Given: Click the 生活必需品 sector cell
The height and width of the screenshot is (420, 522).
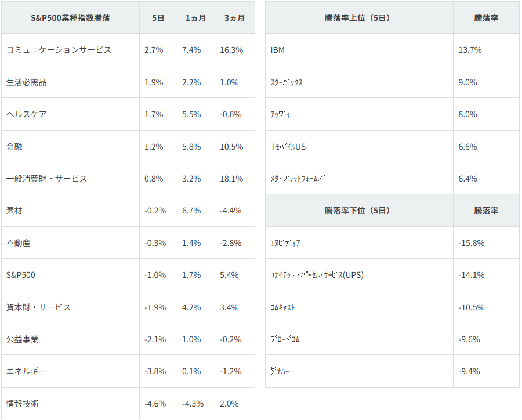Looking at the screenshot, I should tap(27, 82).
